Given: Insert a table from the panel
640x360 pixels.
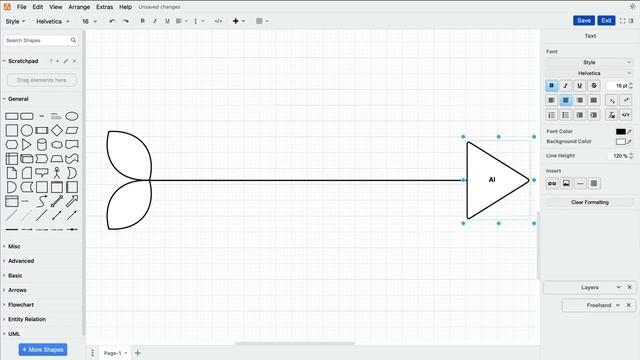Looking at the screenshot, I should point(594,184).
